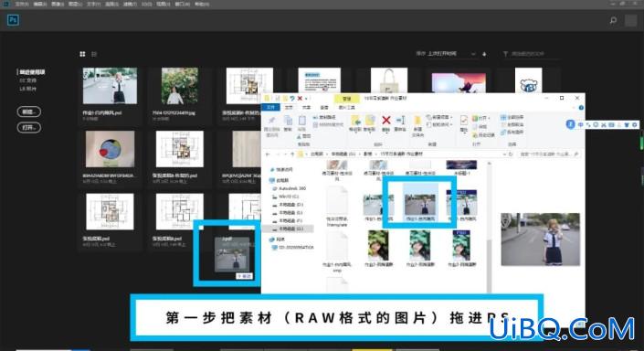Click the undo arrow in Explorer quick access toolbar

click(292, 98)
